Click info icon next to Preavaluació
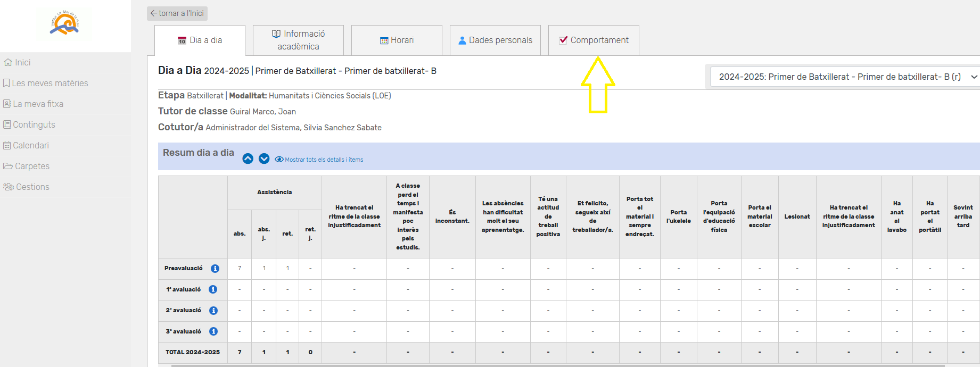The height and width of the screenshot is (367, 980). click(x=215, y=269)
